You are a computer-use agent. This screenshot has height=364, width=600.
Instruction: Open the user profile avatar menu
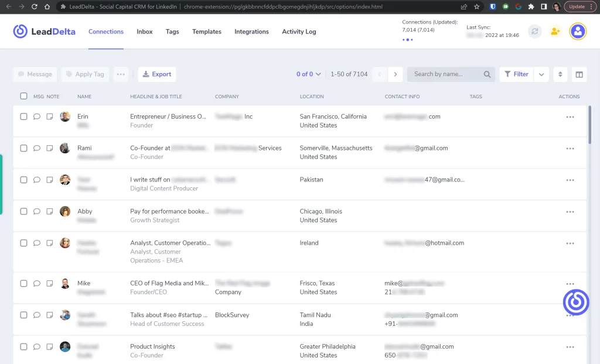[x=578, y=32]
